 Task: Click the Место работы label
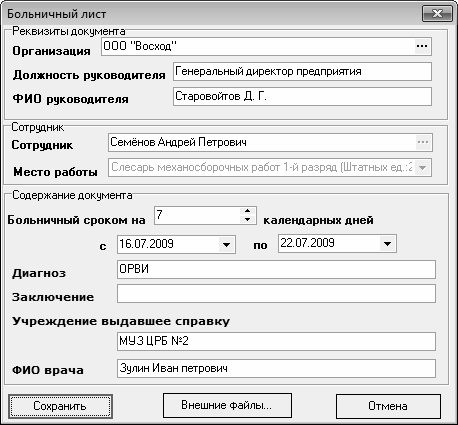pyautogui.click(x=55, y=172)
